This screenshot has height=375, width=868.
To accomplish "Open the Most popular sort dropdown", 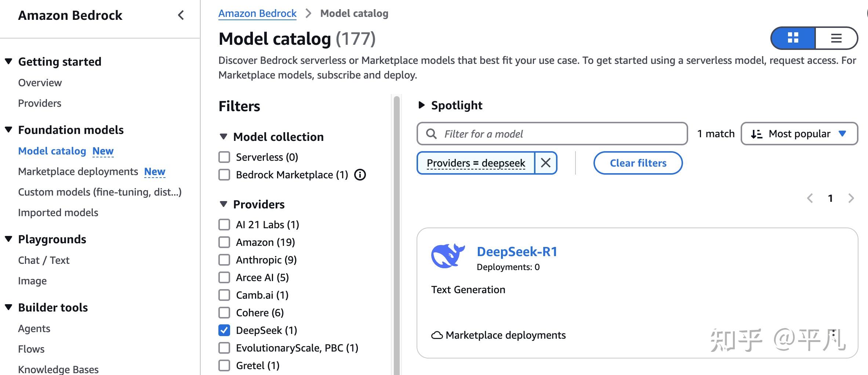I will pyautogui.click(x=799, y=134).
